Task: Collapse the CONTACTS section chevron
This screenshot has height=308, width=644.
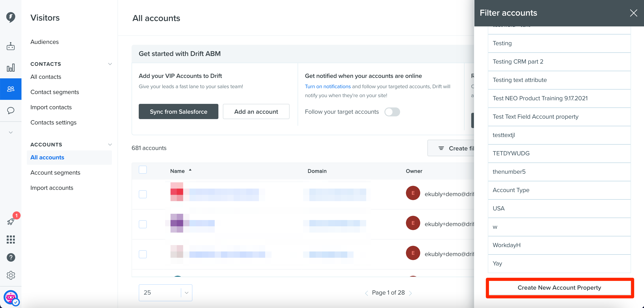Action: click(x=110, y=64)
